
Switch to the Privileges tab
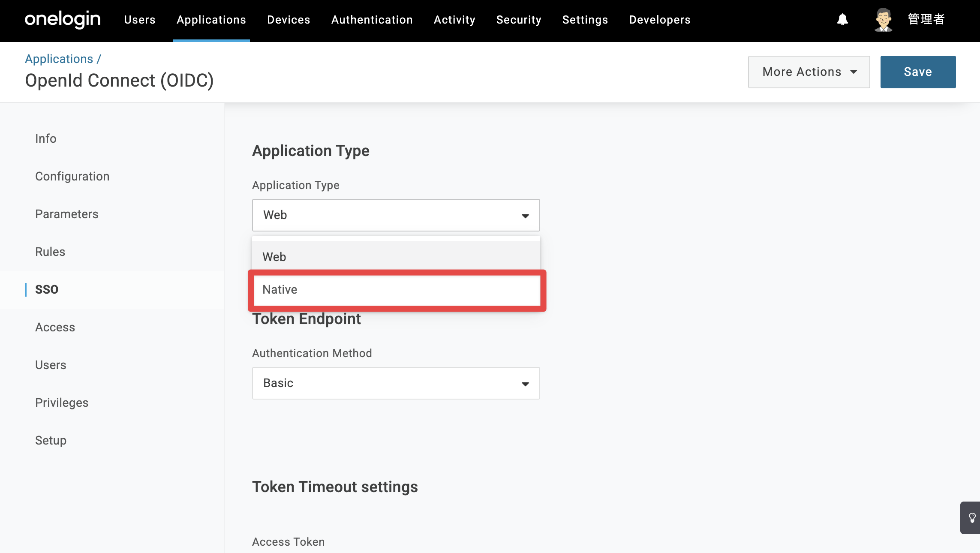pos(62,403)
